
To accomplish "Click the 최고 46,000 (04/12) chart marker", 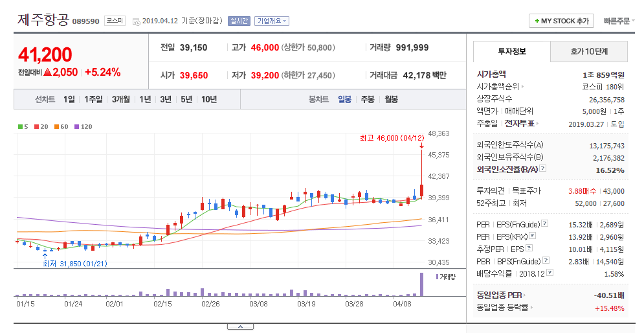I will click(392, 138).
